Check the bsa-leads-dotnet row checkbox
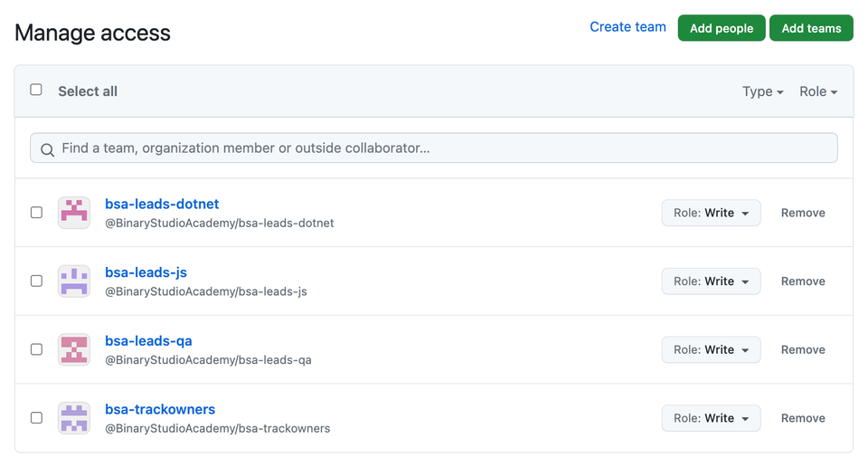The image size is (868, 467). pos(36,213)
